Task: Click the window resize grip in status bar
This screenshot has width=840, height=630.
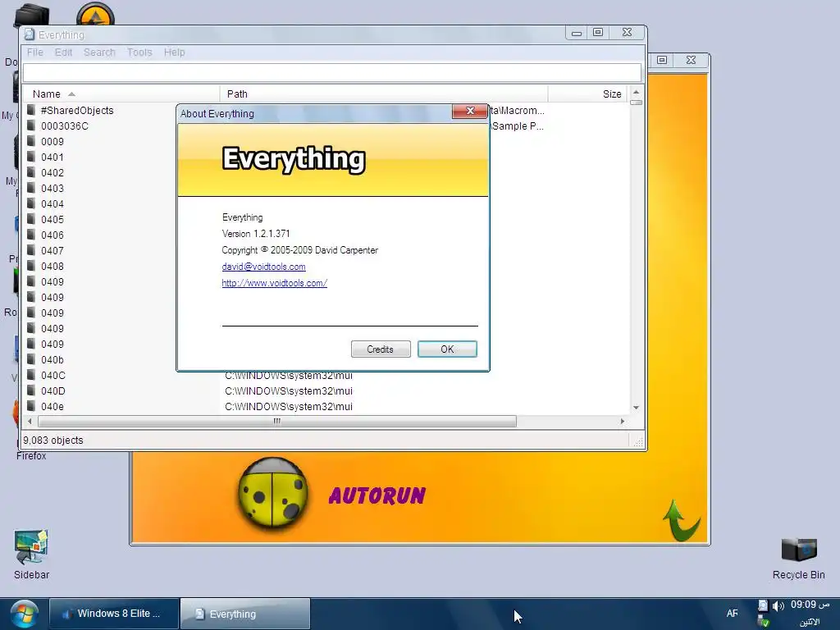Action: point(638,442)
